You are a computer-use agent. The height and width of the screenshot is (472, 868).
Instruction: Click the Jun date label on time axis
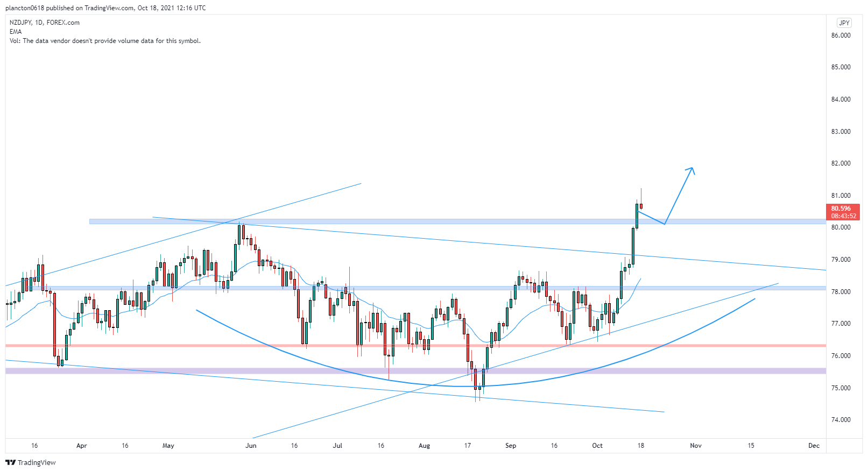tap(251, 446)
